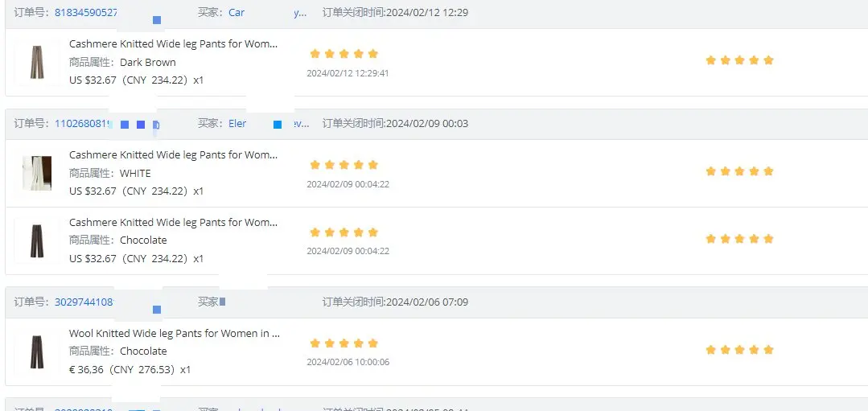
Task: Open Wool Knitted Wide leg Pants title
Action: coord(175,334)
